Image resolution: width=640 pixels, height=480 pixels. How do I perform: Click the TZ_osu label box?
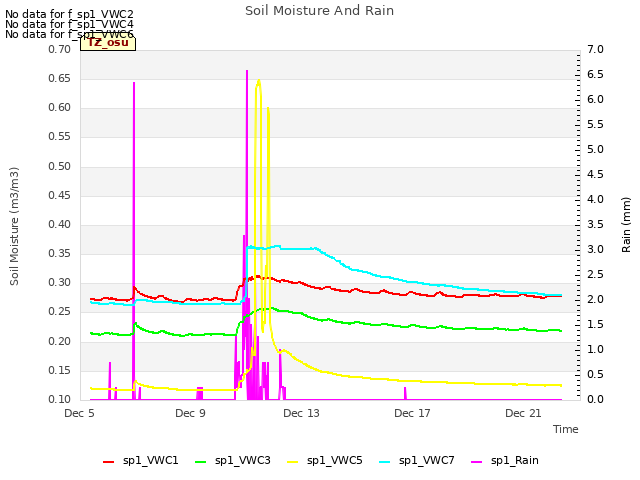[x=108, y=43]
